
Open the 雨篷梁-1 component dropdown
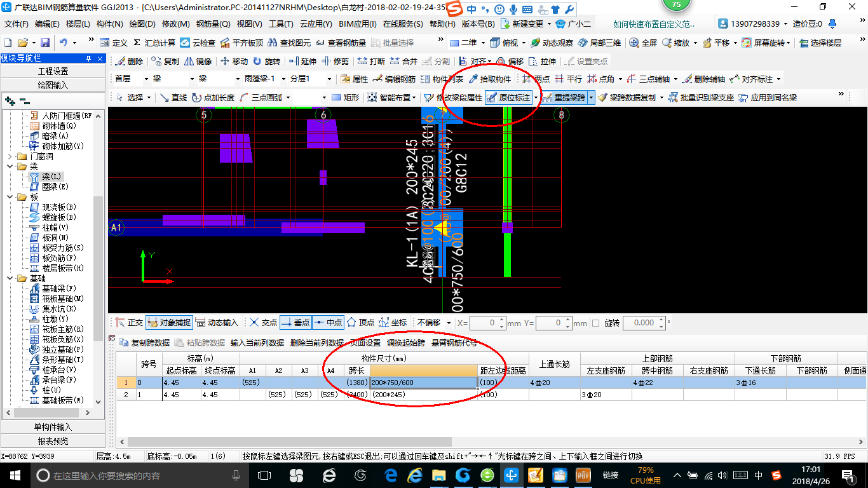pos(283,79)
